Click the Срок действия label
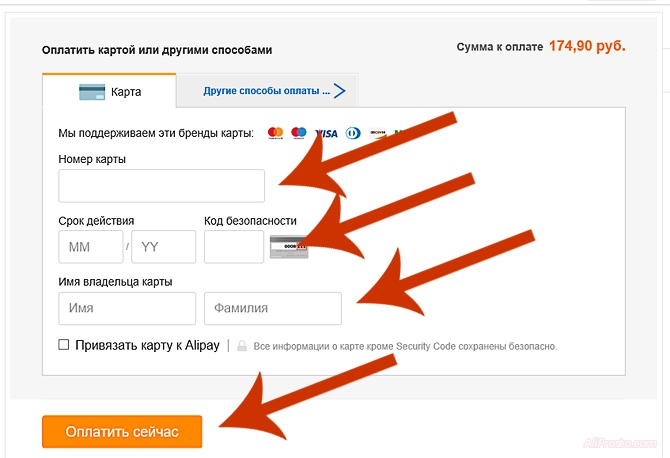 point(96,221)
